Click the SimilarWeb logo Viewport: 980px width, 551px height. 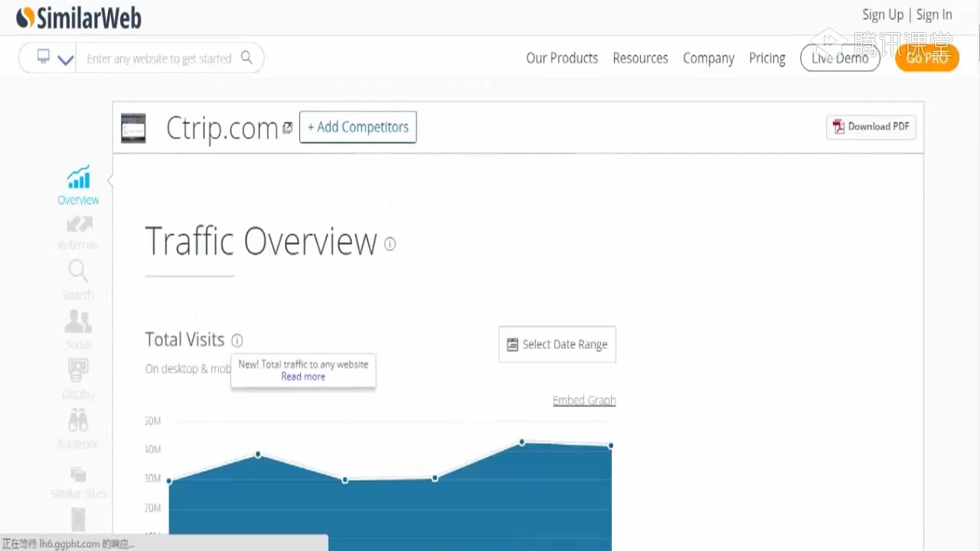[x=79, y=18]
